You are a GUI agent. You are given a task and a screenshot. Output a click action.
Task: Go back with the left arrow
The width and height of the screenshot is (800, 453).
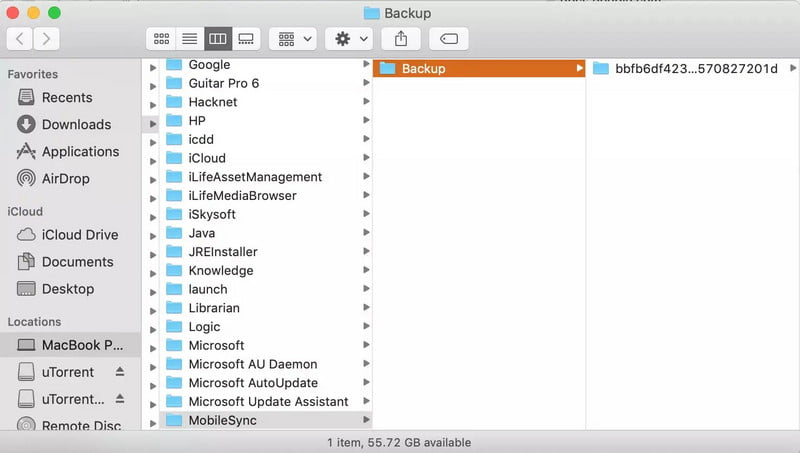tap(20, 38)
